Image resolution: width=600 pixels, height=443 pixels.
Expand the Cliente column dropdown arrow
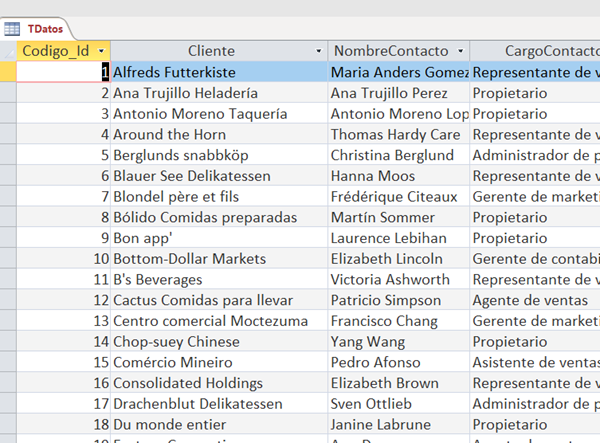click(x=319, y=51)
